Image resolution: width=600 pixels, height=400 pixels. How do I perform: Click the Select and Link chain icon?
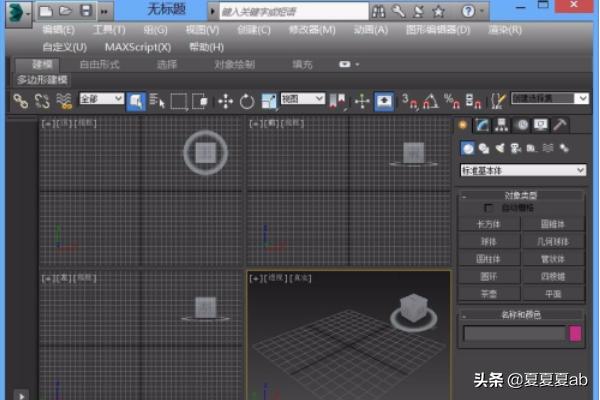click(20, 100)
